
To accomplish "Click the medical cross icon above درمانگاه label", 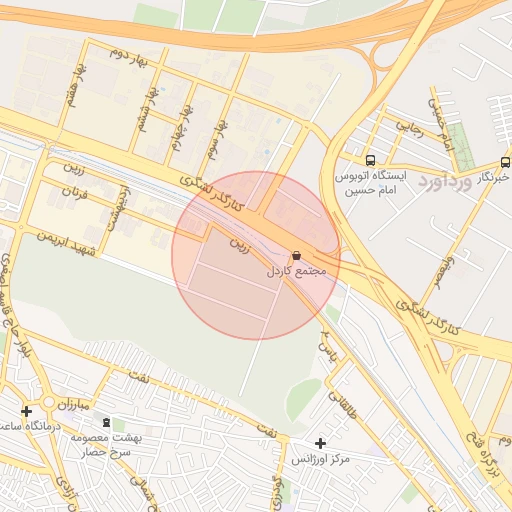I will (26, 411).
